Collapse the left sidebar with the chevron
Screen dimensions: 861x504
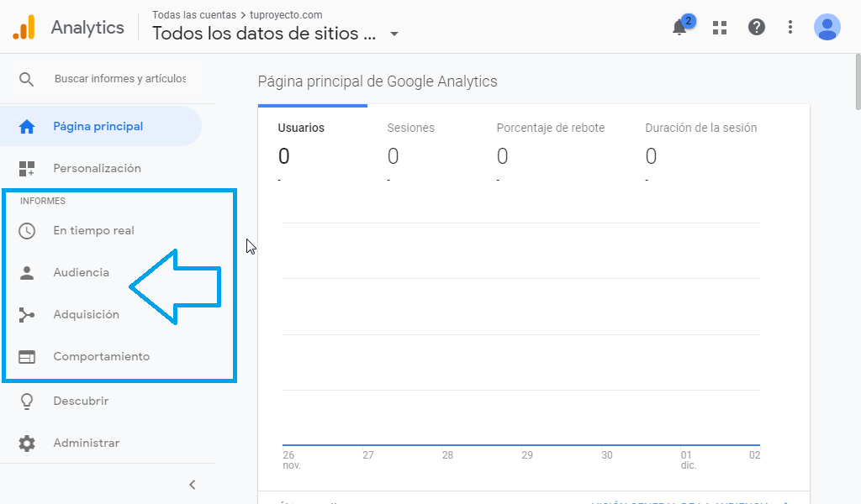tap(192, 485)
